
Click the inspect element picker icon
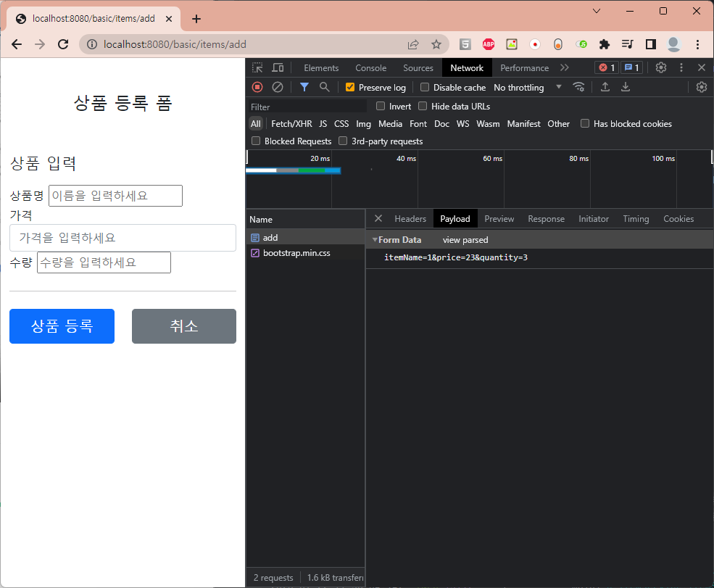click(257, 68)
